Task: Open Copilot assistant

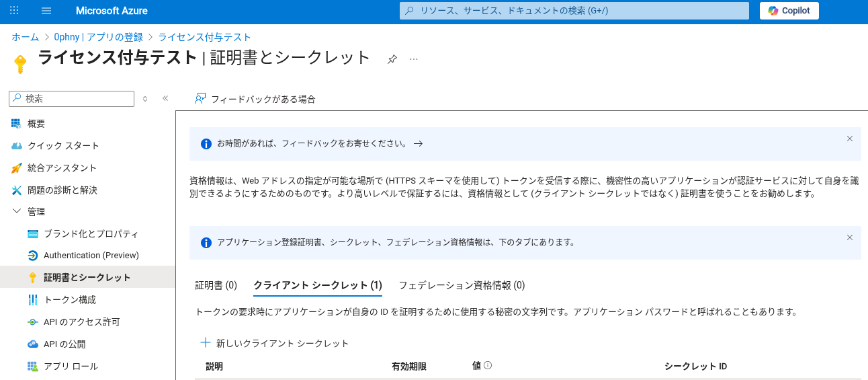Action: (x=789, y=11)
